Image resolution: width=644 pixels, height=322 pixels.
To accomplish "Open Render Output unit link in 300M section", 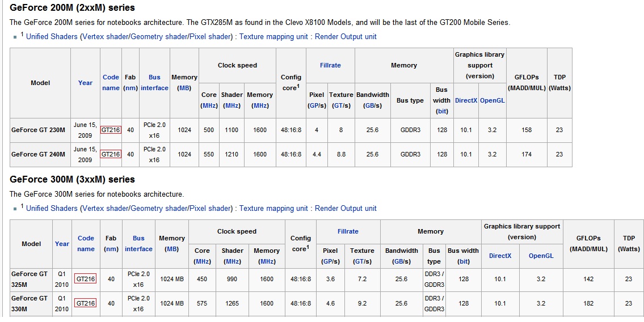I will [346, 209].
